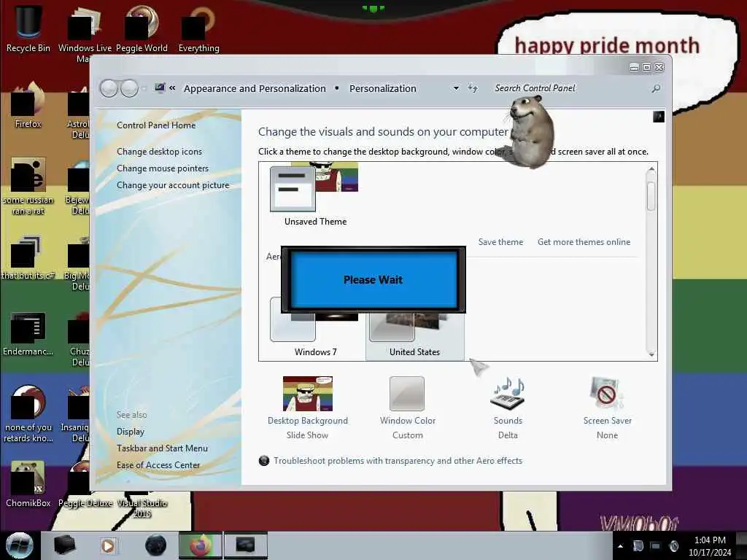Viewport: 747px width, 560px height.
Task: Click the Personalization breadcrumb
Action: [x=382, y=88]
